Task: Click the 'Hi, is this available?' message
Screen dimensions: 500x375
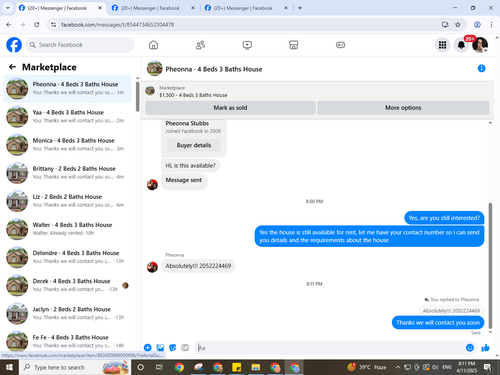Action: coord(190,165)
